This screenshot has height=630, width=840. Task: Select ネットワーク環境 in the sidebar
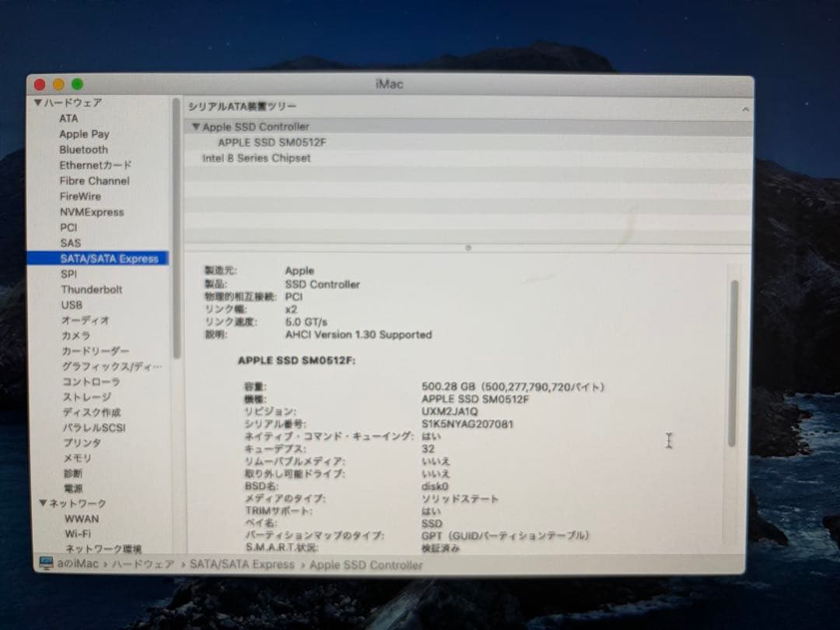click(103, 548)
